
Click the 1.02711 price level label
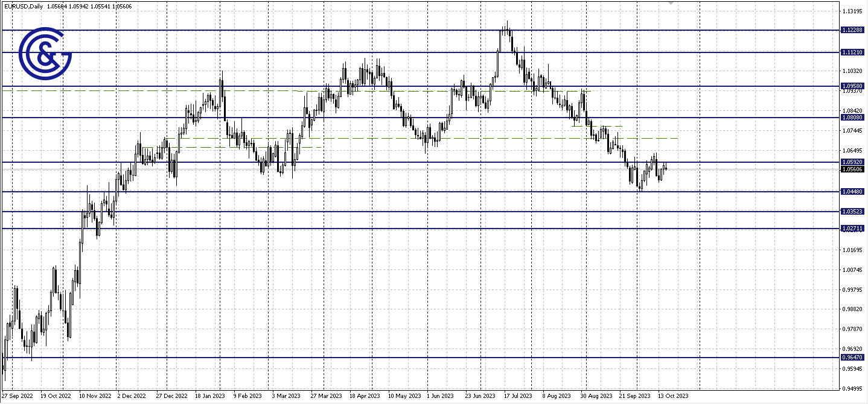(852, 228)
